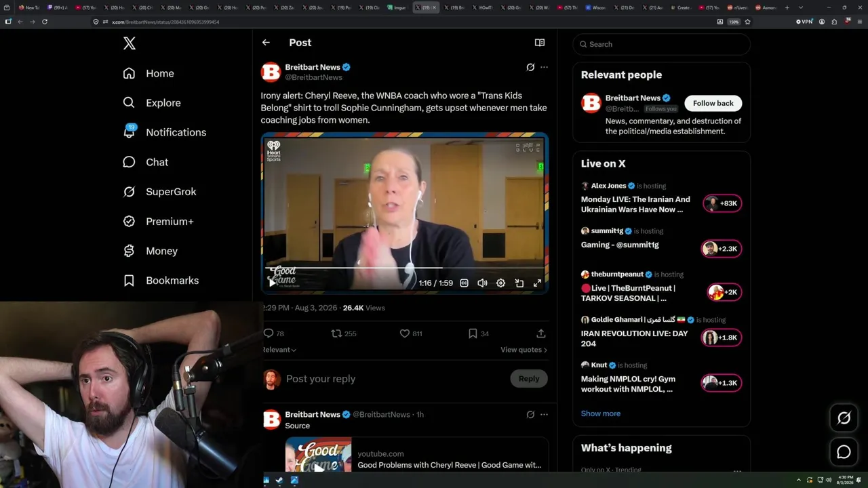This screenshot has height=488, width=868.
Task: Open Breitbart News avatar on the main post
Action: click(271, 72)
